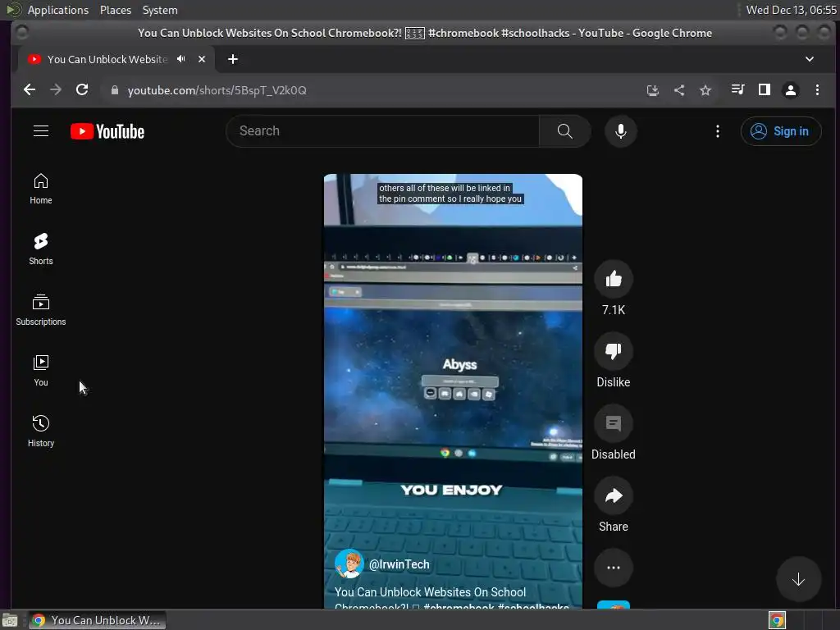Open Shorts in the sidebar
This screenshot has height=630, width=840.
(41, 249)
